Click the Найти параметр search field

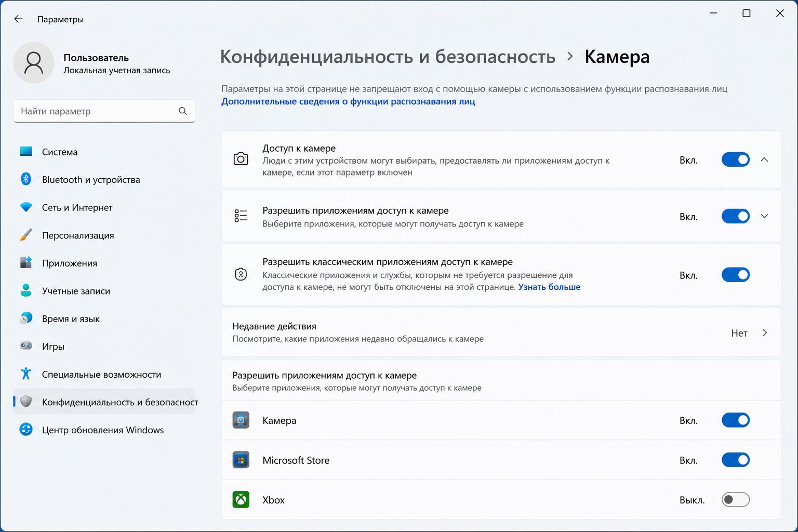tap(104, 111)
